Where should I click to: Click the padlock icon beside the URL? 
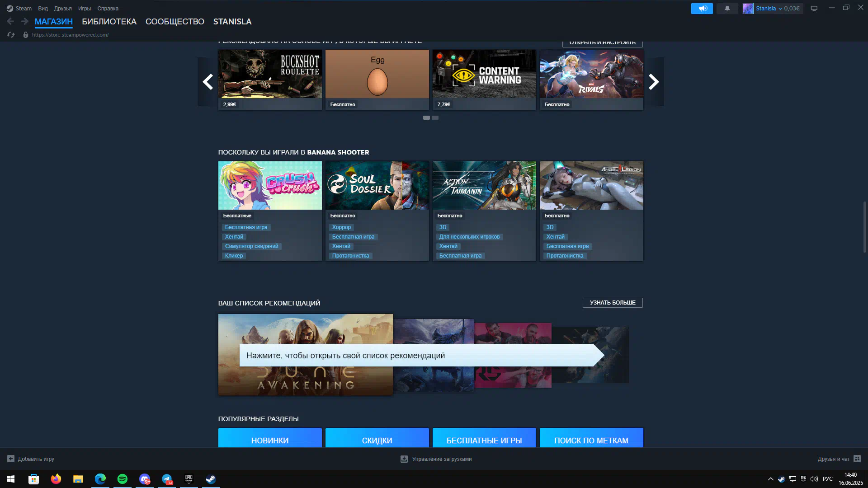click(x=26, y=35)
